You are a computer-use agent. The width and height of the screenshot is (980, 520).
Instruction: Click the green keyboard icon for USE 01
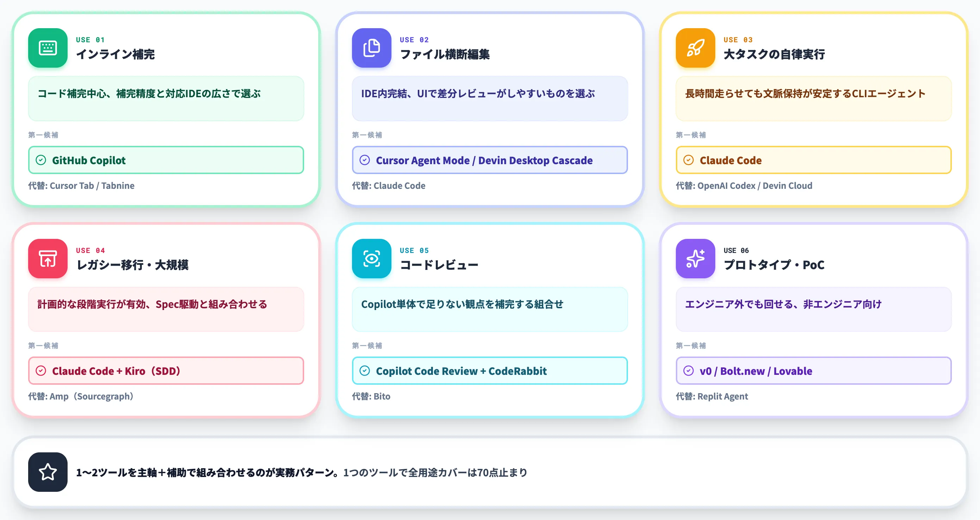tap(48, 48)
